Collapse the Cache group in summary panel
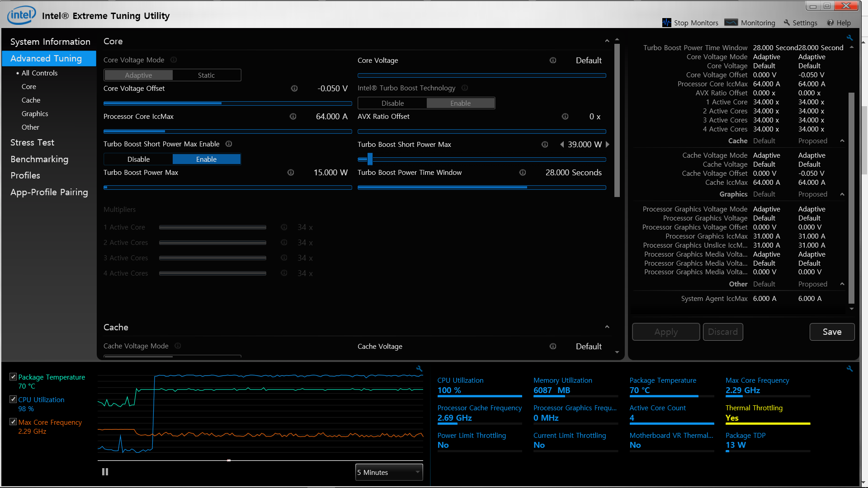868x488 pixels. click(842, 141)
